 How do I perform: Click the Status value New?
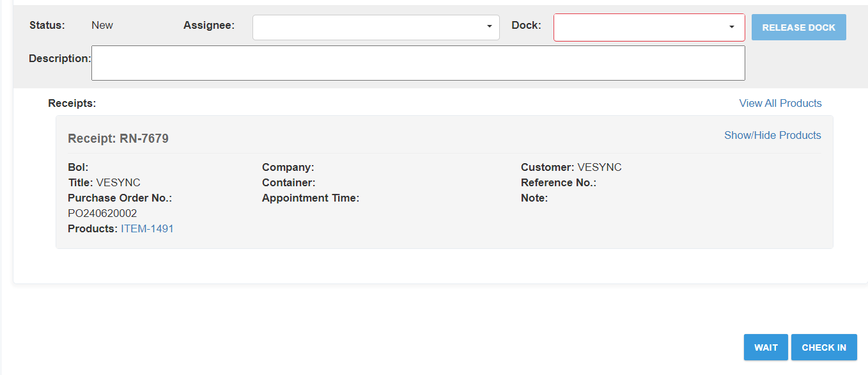pos(102,25)
